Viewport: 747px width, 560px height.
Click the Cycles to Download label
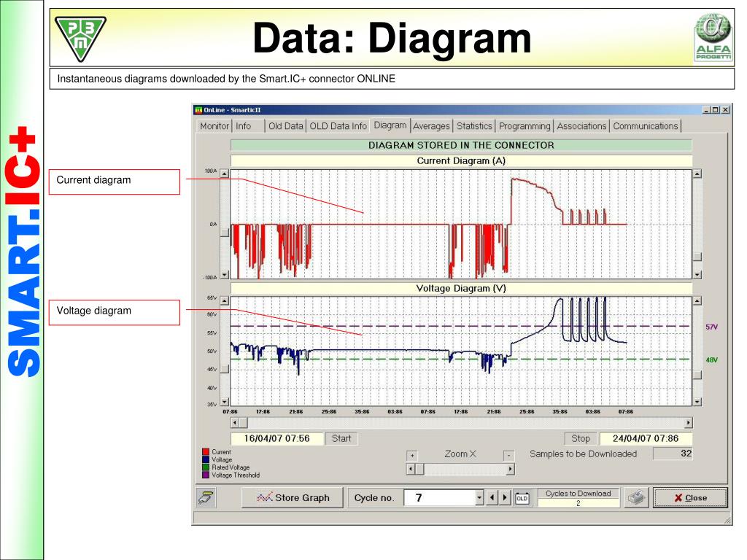pos(578,494)
